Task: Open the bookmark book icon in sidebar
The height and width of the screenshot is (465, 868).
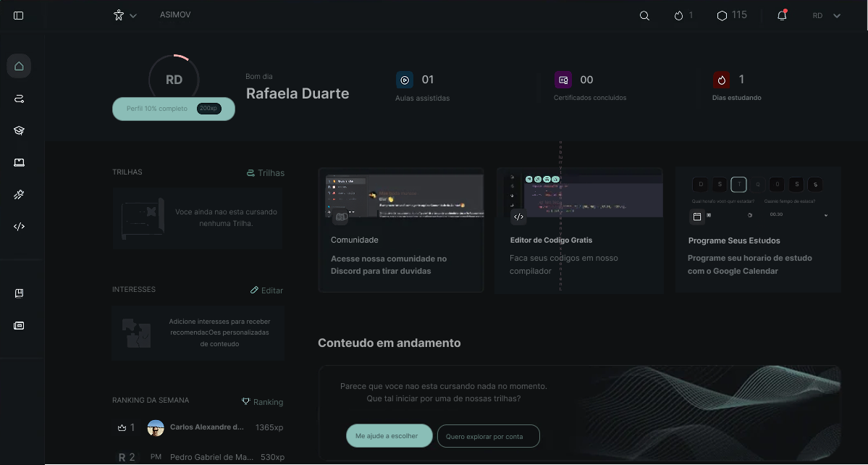Action: pyautogui.click(x=19, y=293)
